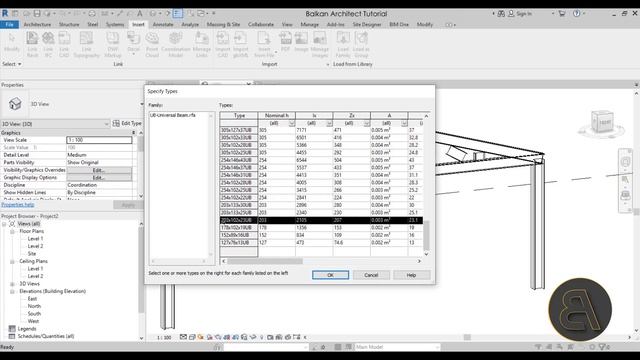Switch to the Manage ribbon tab

coord(309,24)
